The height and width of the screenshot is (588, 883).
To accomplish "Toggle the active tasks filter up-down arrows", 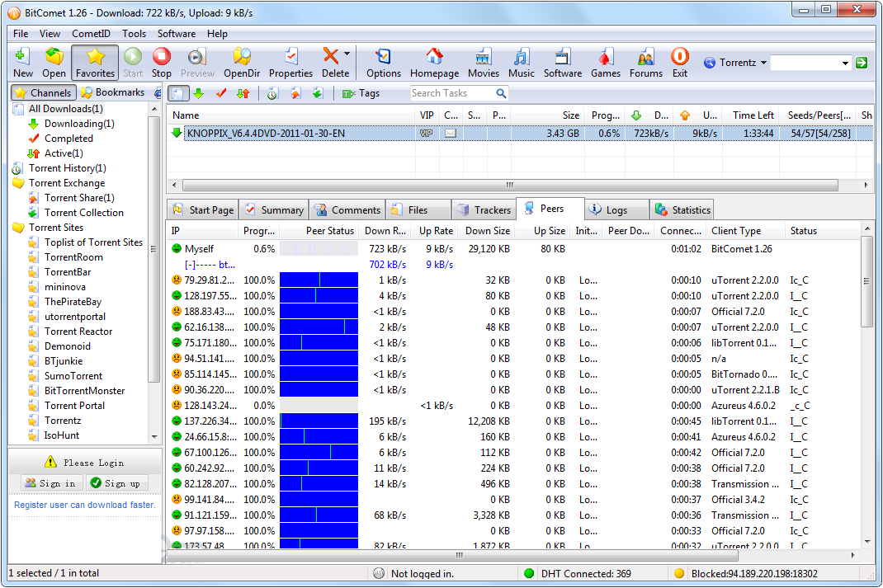I will (243, 93).
